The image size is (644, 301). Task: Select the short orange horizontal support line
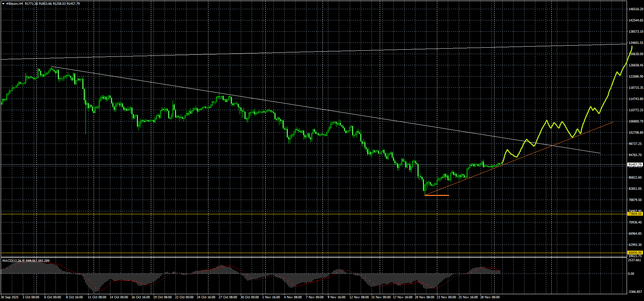437,196
